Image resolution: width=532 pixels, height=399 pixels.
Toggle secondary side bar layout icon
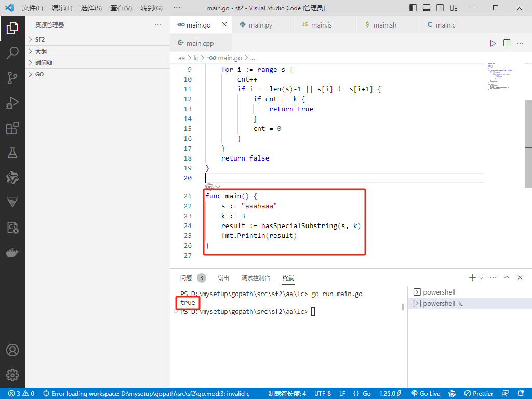pyautogui.click(x=440, y=8)
